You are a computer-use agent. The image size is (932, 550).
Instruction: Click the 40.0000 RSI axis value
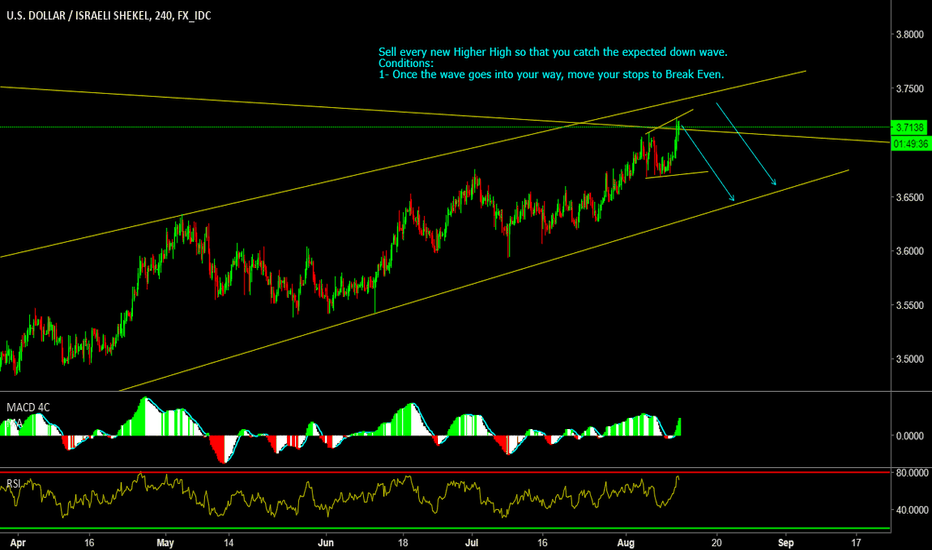click(911, 510)
